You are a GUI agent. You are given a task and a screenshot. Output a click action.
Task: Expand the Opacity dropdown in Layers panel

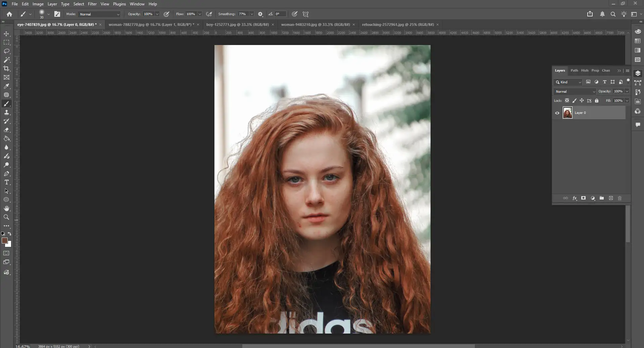[x=627, y=91]
